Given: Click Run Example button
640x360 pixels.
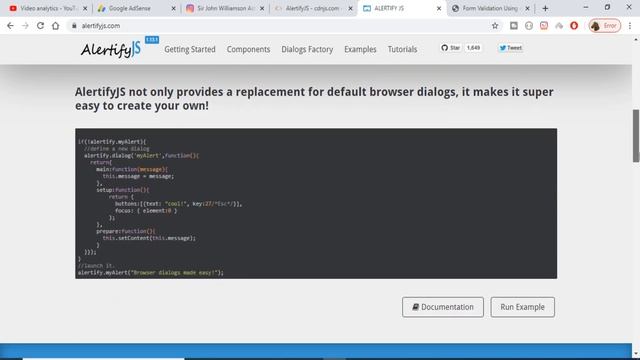Looking at the screenshot, I should coord(522,307).
